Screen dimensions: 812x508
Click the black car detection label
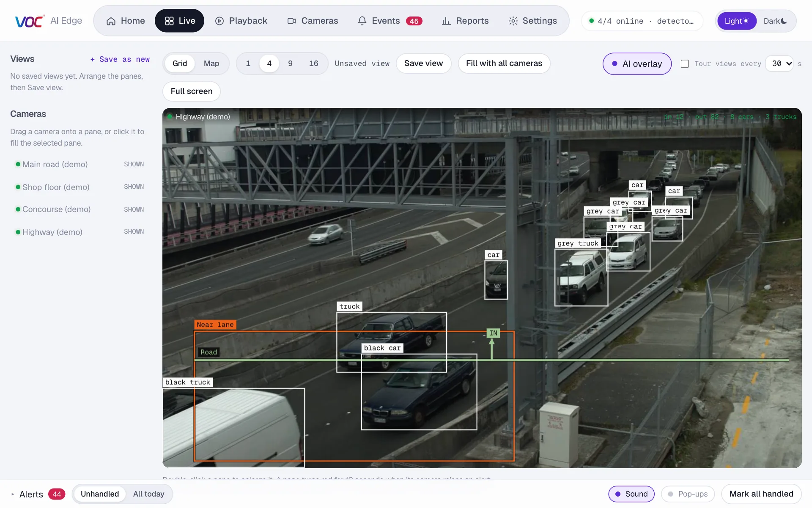382,348
